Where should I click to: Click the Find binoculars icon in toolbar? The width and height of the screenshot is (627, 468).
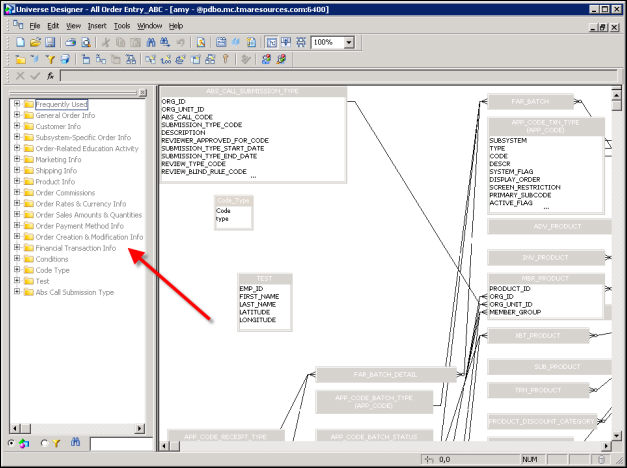pos(150,43)
